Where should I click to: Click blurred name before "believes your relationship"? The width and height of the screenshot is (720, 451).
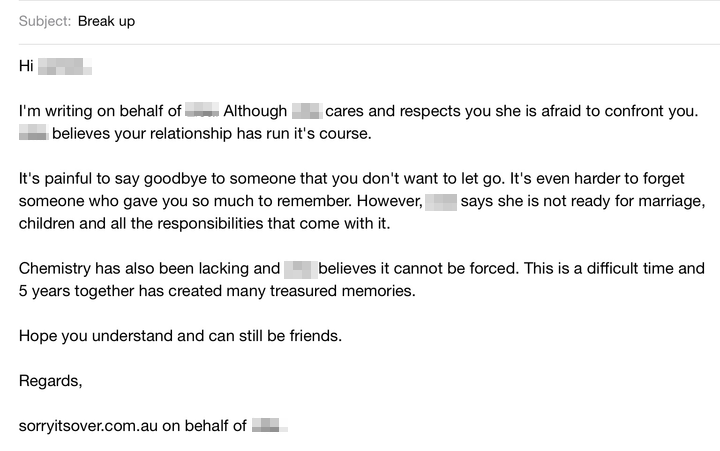[x=33, y=133]
